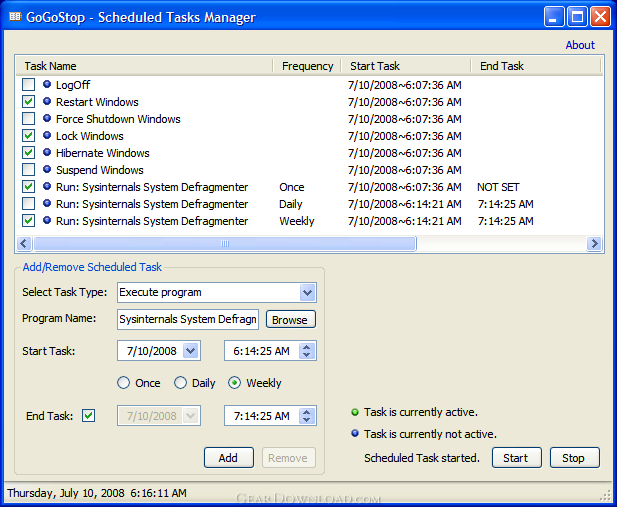Viewport: 617px width, 507px height.
Task: Open the Select Task Type dropdown
Action: coord(307,292)
